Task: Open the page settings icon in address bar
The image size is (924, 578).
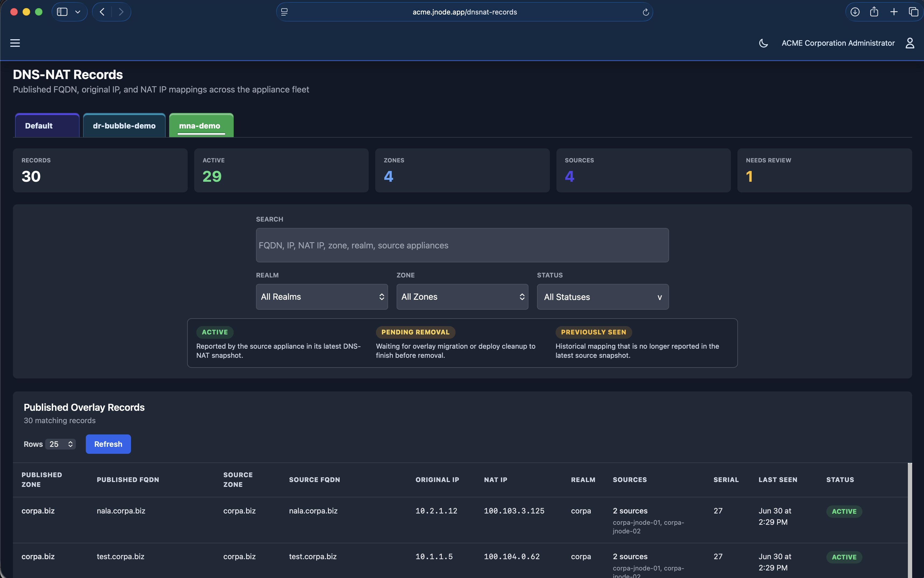Action: (x=284, y=12)
